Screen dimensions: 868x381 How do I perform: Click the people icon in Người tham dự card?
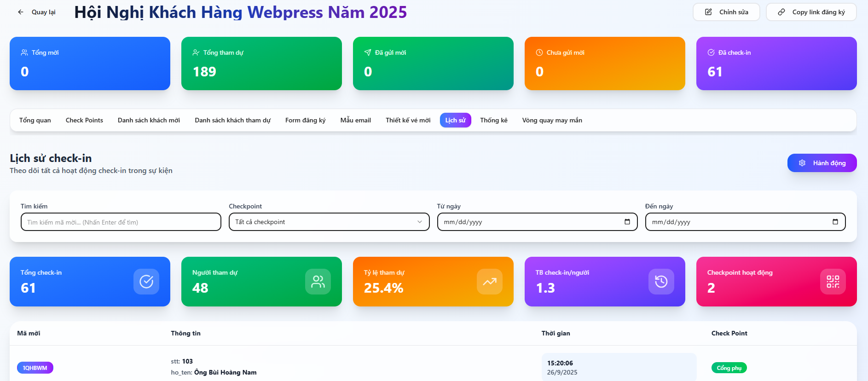[x=318, y=282]
